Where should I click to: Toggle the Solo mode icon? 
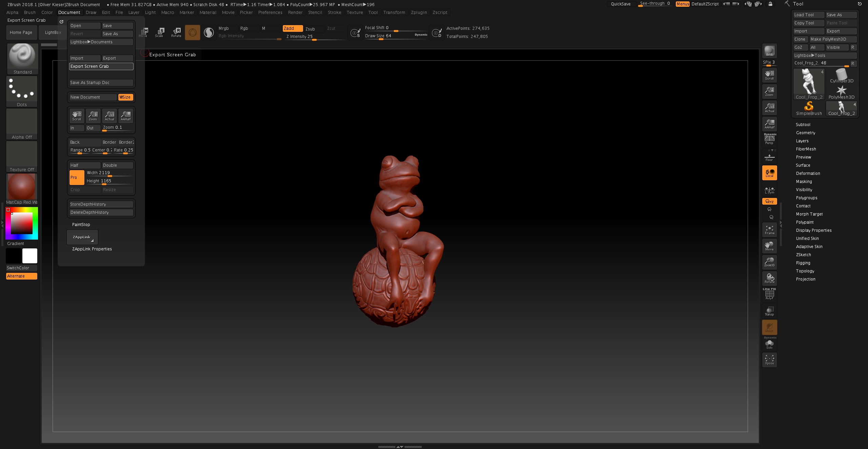point(769,343)
